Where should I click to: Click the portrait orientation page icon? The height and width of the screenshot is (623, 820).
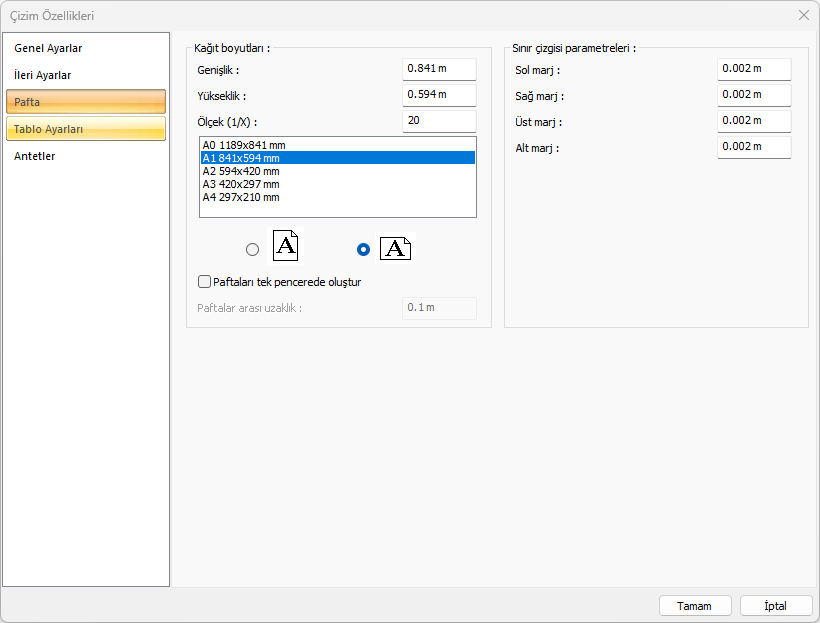(x=285, y=247)
